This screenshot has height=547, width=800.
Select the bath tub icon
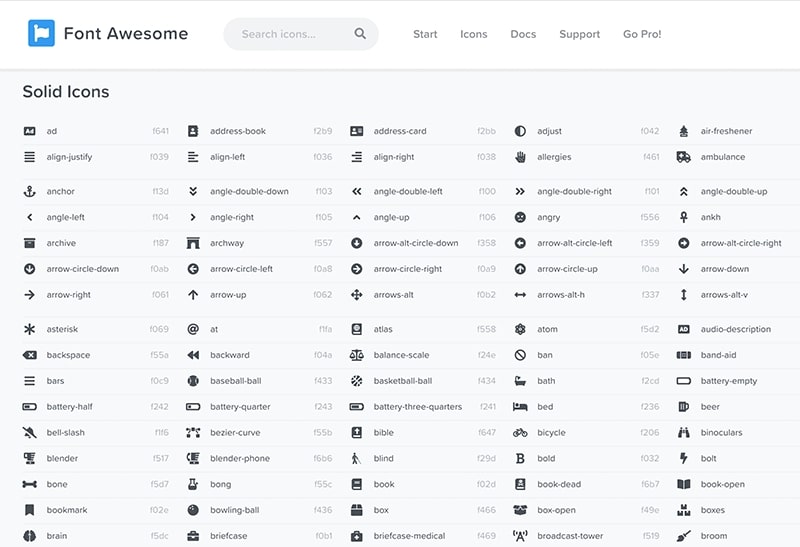coord(520,381)
